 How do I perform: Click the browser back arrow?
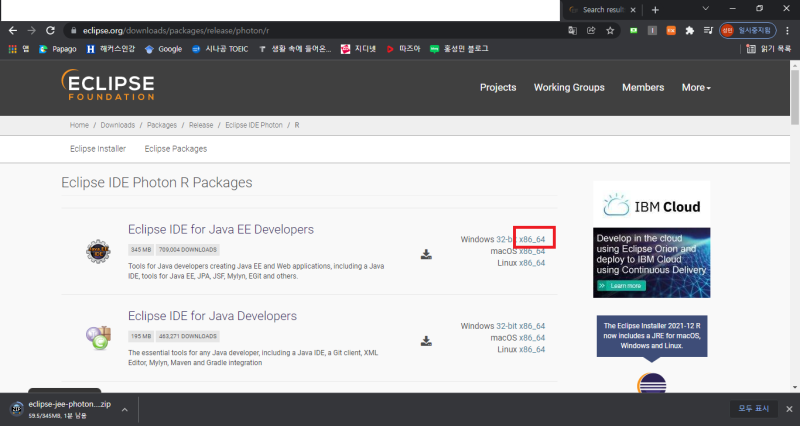pos(11,31)
